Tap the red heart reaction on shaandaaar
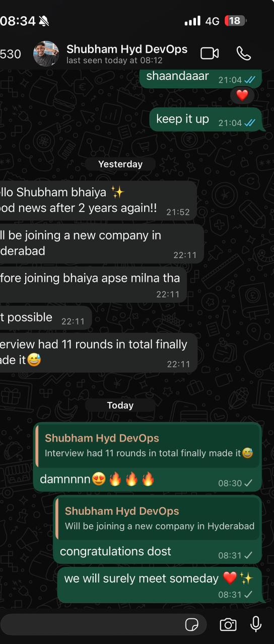 point(242,95)
